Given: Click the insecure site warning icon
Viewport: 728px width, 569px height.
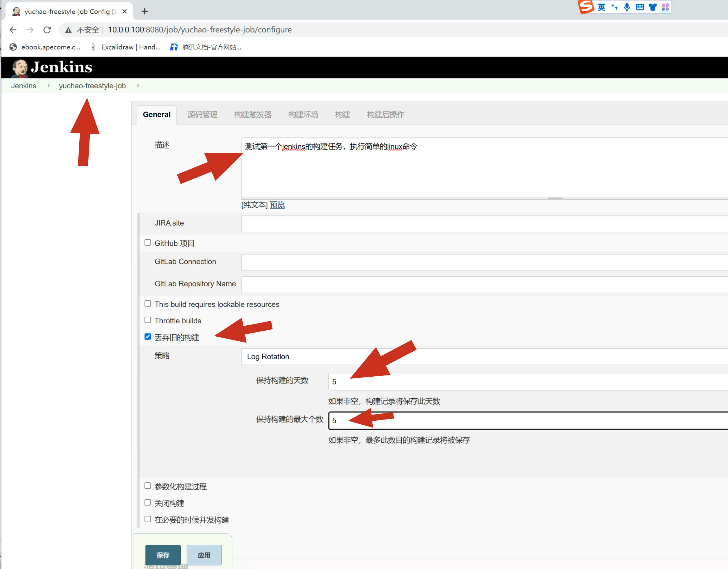Looking at the screenshot, I should [68, 30].
